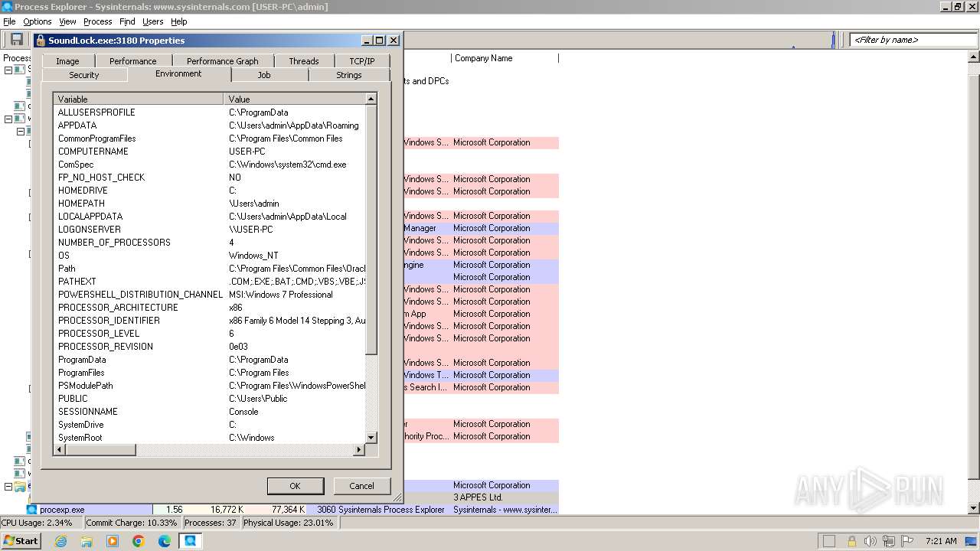Open the Performance Graph tab
980x551 pixels.
[x=223, y=61]
